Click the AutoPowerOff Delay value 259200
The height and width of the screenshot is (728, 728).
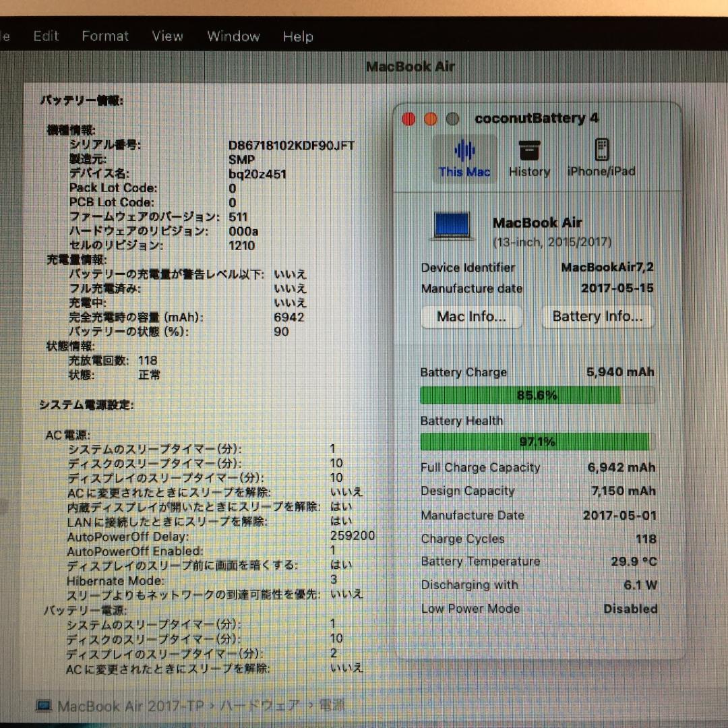pyautogui.click(x=353, y=536)
